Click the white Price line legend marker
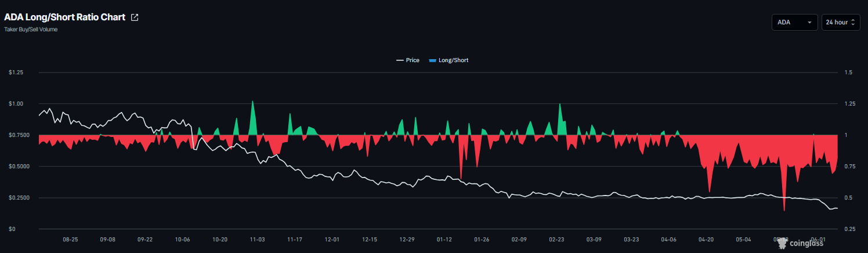This screenshot has height=253, width=868. (400, 60)
